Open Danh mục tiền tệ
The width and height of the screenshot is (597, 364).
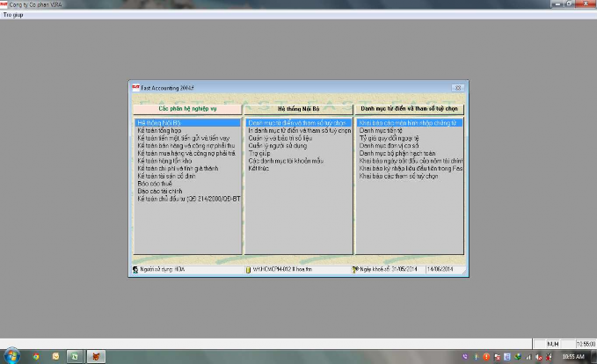[379, 130]
